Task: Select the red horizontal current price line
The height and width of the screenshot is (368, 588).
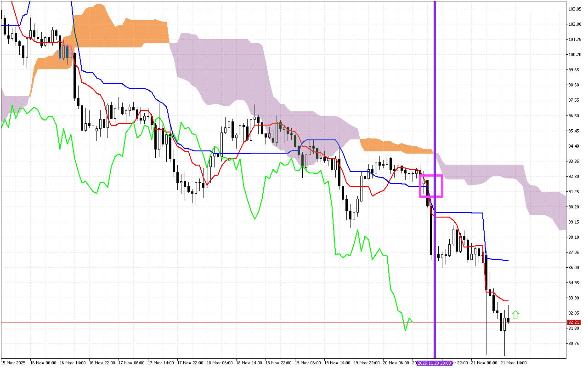Action: (x=230, y=322)
